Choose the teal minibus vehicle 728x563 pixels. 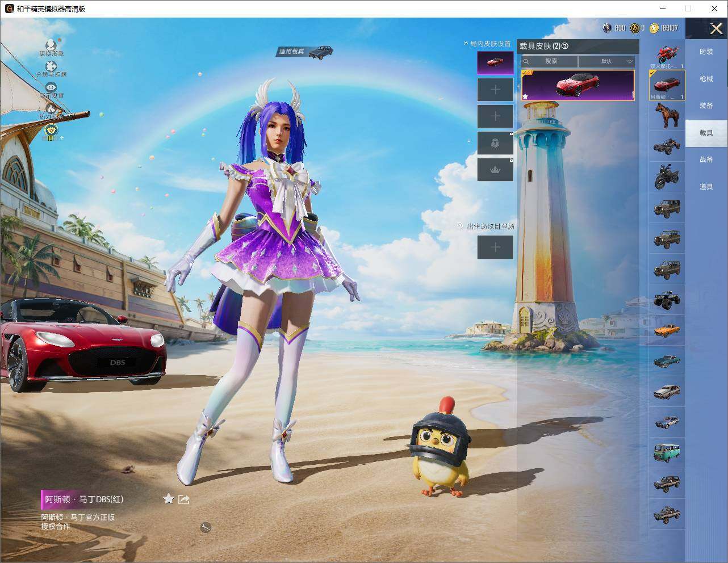pos(667,452)
